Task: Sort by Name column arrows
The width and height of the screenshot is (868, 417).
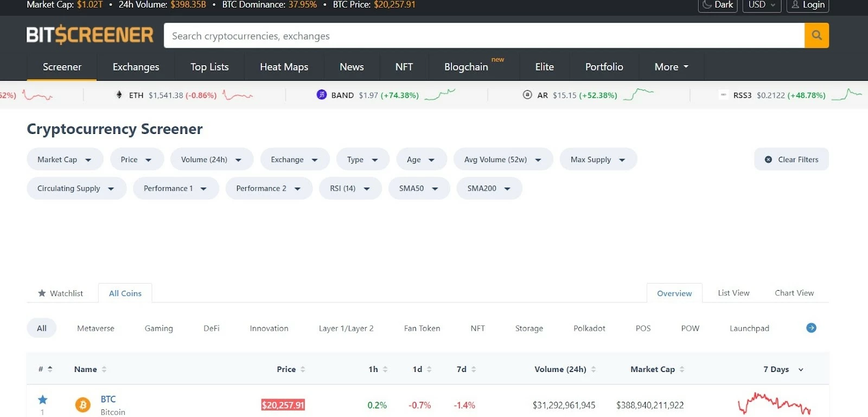Action: [x=104, y=369]
